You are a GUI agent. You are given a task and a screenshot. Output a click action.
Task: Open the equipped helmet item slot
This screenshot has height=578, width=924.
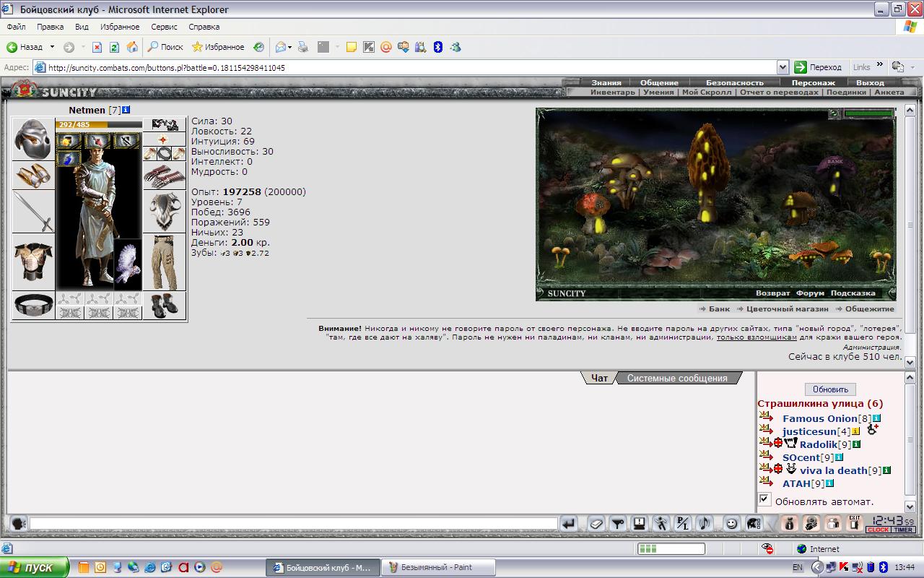(33, 139)
